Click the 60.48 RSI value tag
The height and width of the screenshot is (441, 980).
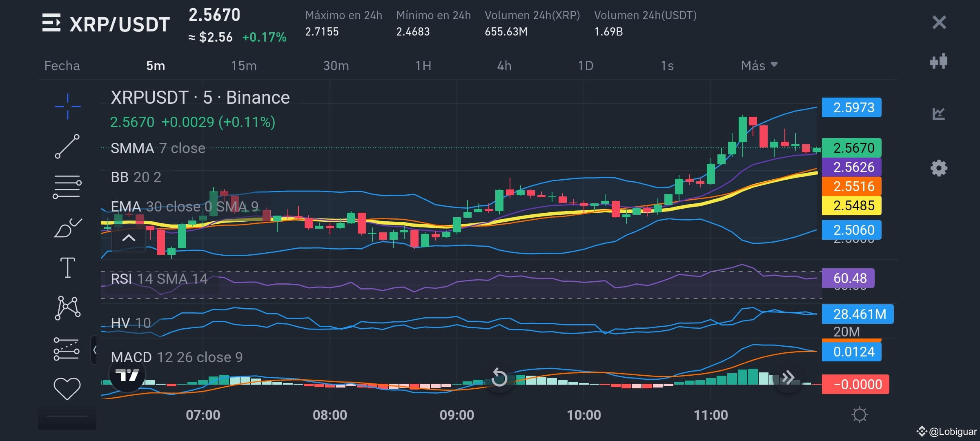click(848, 278)
